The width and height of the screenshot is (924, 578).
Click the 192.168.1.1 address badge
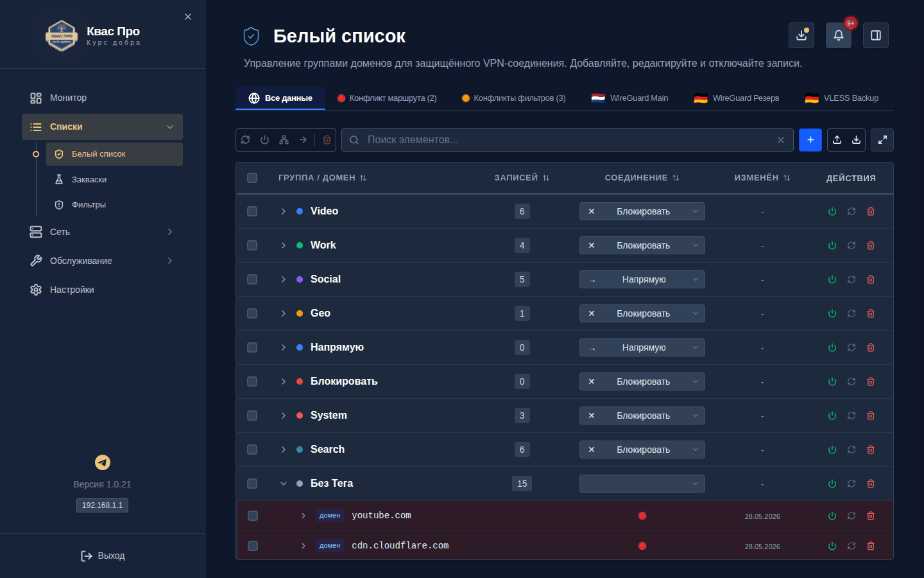102,505
